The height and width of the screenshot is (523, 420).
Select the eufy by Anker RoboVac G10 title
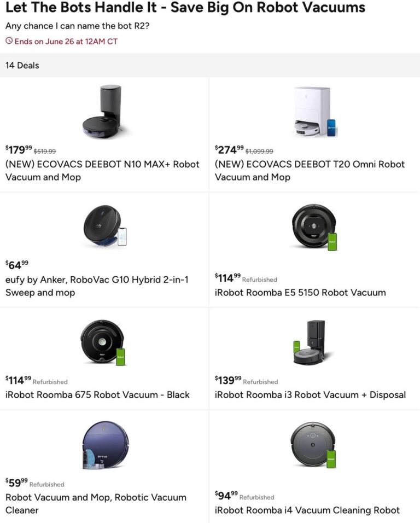coord(97,286)
